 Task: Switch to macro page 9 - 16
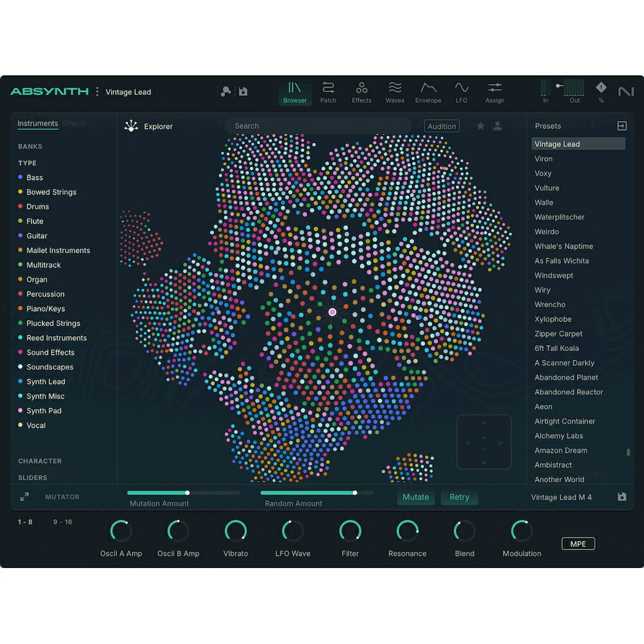62,522
